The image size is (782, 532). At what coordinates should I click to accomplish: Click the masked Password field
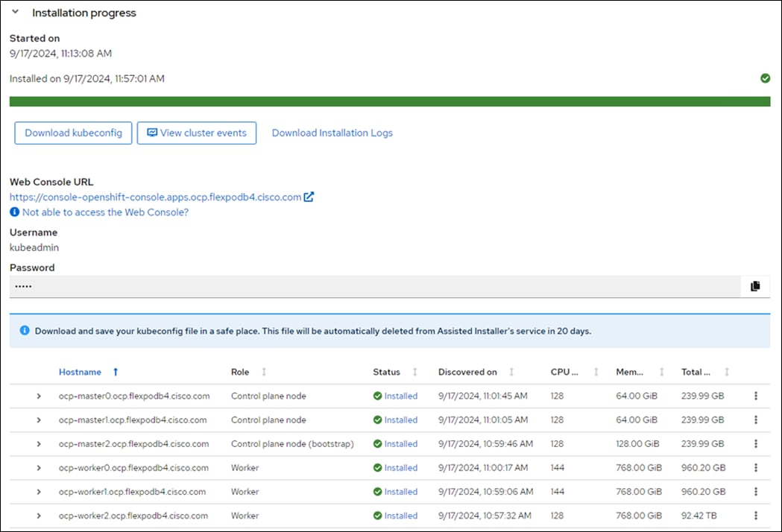pos(374,286)
